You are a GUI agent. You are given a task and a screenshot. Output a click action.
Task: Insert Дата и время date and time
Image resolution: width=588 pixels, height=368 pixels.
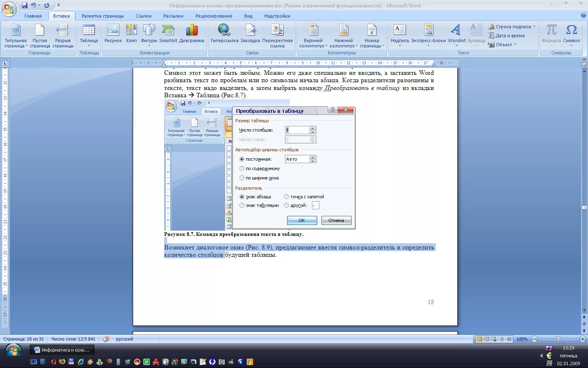[506, 36]
